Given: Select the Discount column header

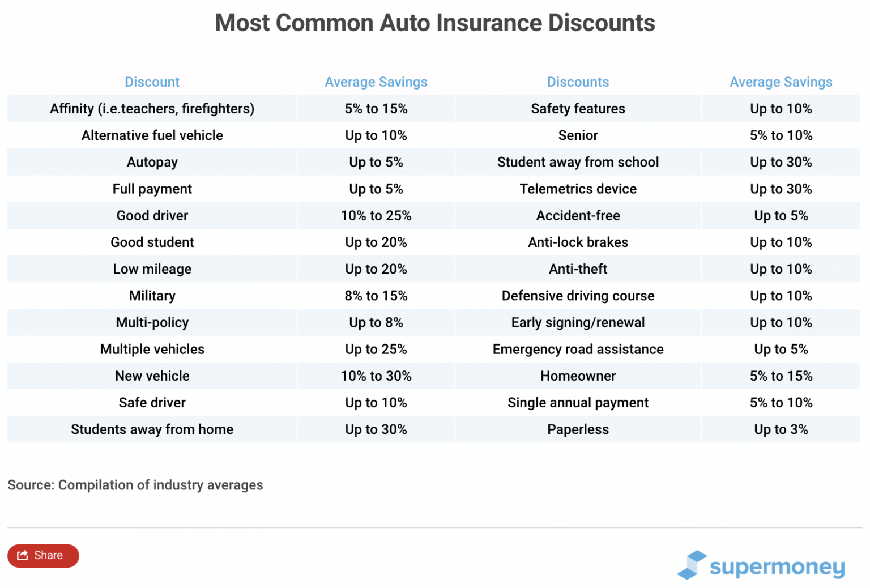Looking at the screenshot, I should 152,82.
